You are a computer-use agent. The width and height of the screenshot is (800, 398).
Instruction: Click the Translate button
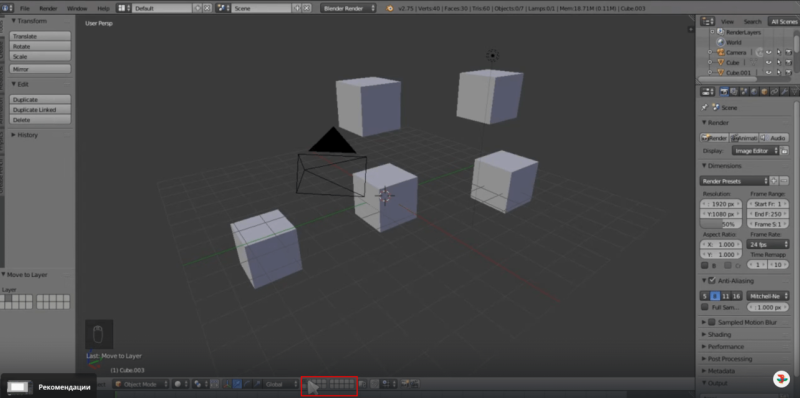point(40,36)
